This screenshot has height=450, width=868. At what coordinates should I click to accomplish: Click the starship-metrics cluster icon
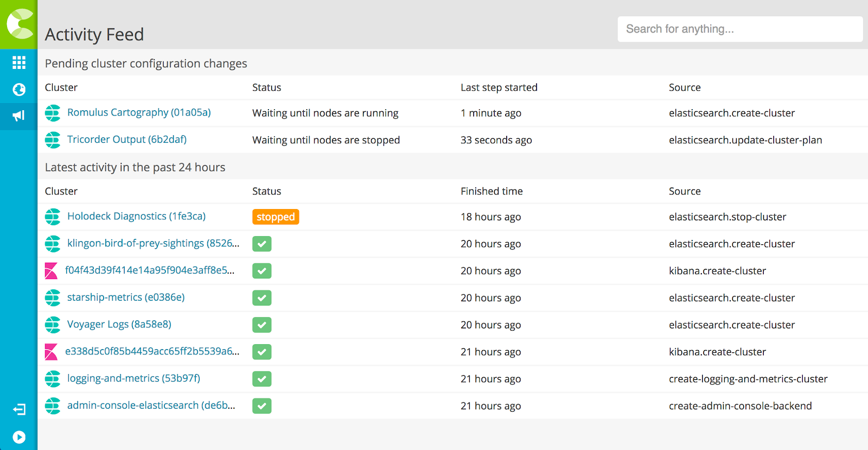point(53,298)
